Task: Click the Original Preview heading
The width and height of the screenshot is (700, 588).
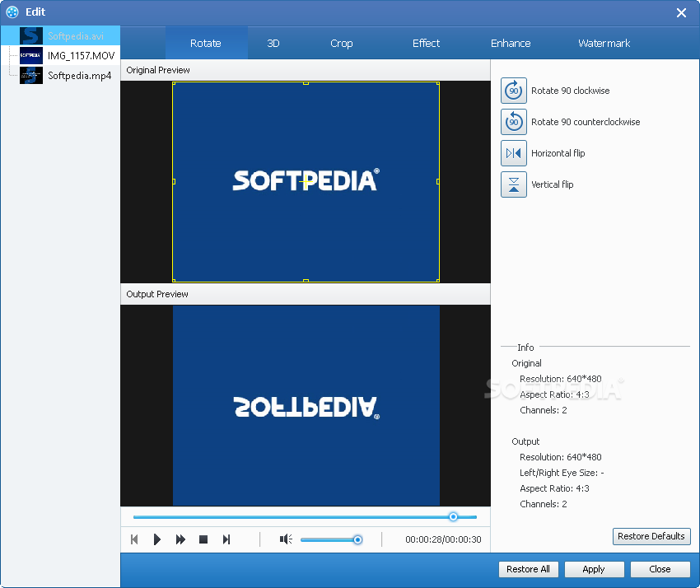Action: point(158,70)
